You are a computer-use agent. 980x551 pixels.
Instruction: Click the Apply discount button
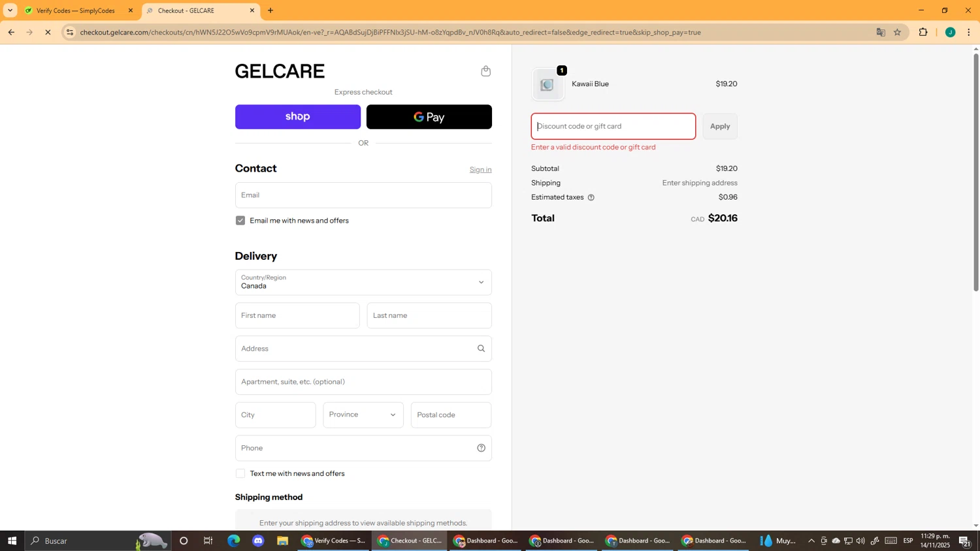pyautogui.click(x=720, y=127)
